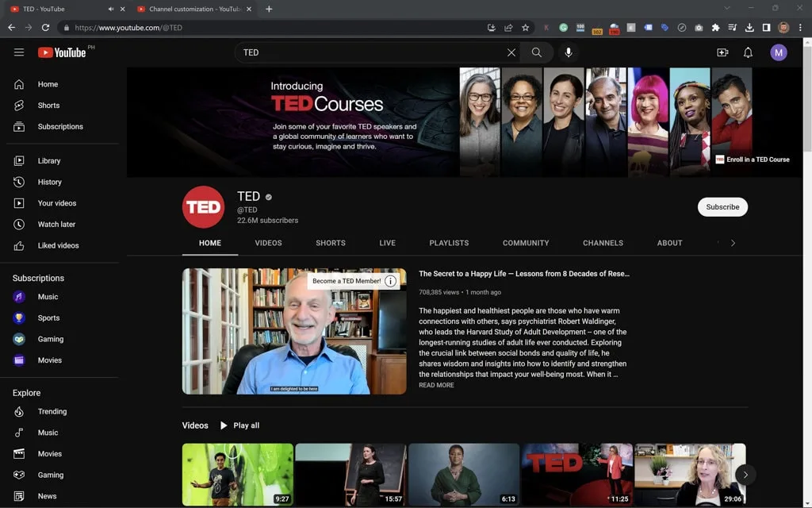This screenshot has width=812, height=508.
Task: Toggle the sidebar with the hamburger menu
Action: click(19, 52)
